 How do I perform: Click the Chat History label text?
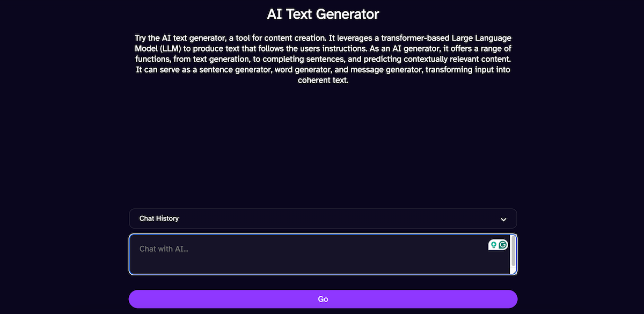point(159,218)
